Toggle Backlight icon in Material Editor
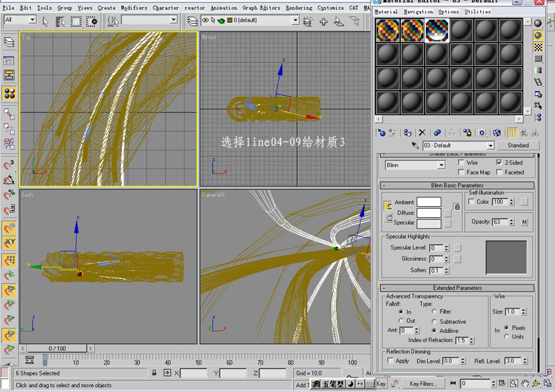 click(538, 35)
